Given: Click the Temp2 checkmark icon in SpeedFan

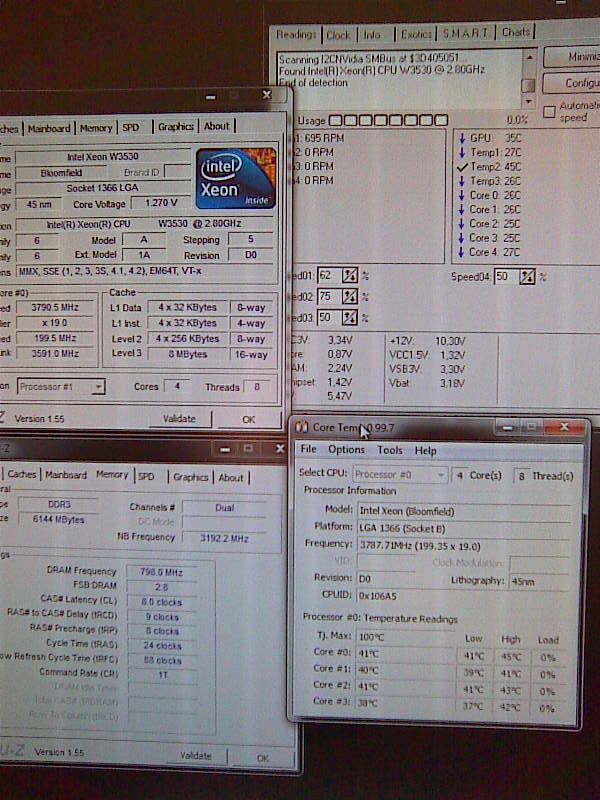Looking at the screenshot, I should point(462,167).
